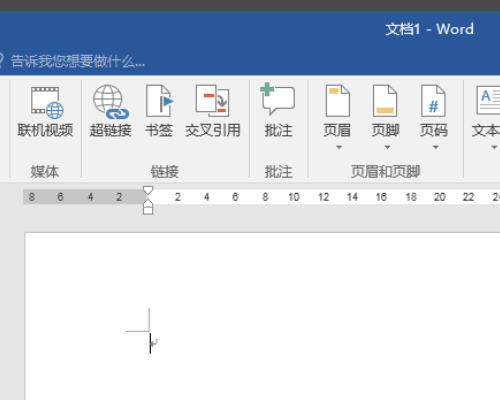Click the first-line indent marker on ruler
This screenshot has height=400, width=500.
click(148, 191)
